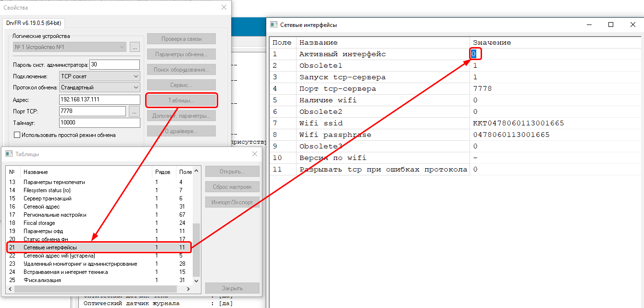This screenshot has width=644, height=308.
Task: Click the Таблицы window title icon
Action: (x=8, y=154)
